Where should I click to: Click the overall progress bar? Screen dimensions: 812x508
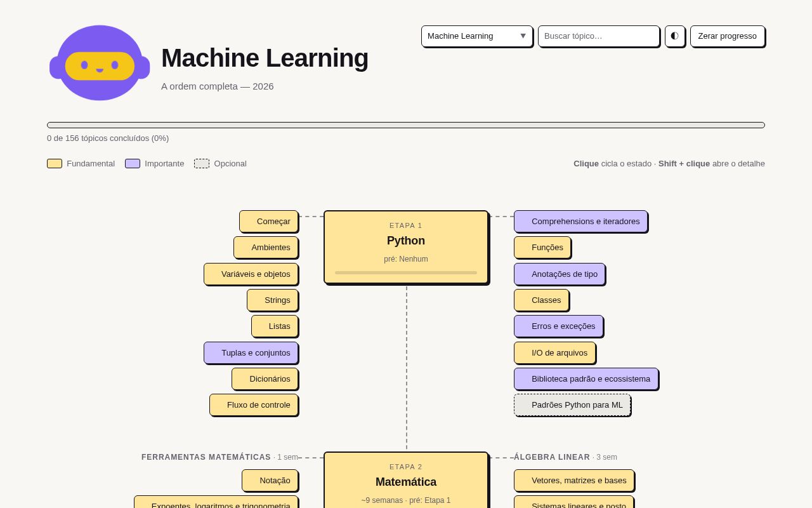[x=406, y=125]
